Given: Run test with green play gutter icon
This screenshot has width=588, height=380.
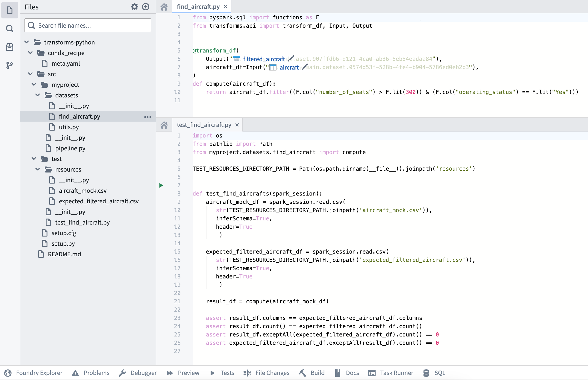Looking at the screenshot, I should pos(161,185).
